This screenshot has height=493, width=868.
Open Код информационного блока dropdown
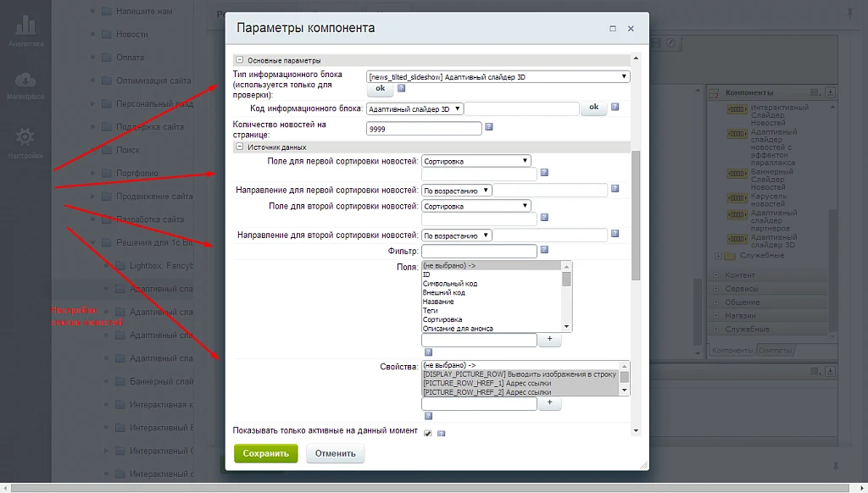(415, 109)
